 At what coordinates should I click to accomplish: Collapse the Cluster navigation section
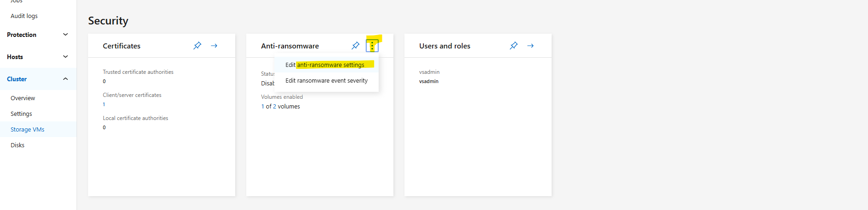pyautogui.click(x=38, y=79)
